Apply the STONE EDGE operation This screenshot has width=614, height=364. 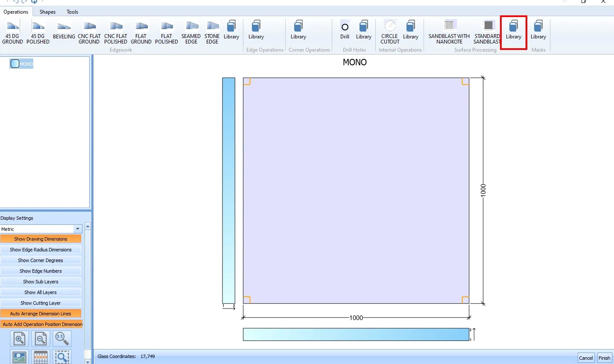click(x=212, y=33)
